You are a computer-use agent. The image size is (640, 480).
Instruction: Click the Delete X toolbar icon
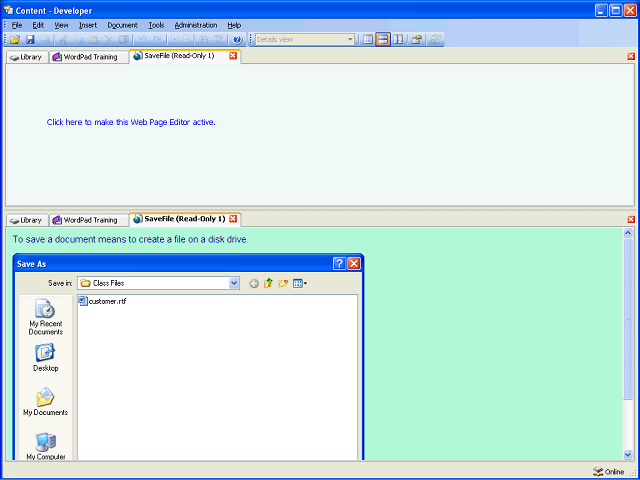tap(109, 40)
